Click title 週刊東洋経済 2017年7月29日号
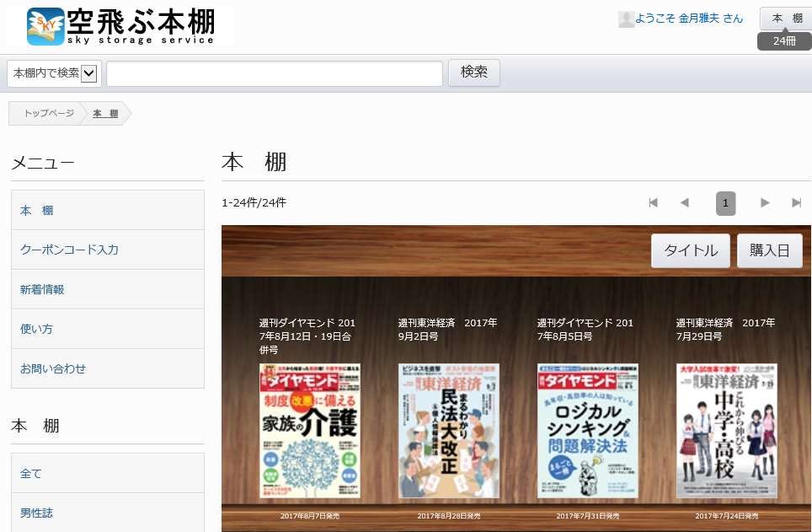The image size is (812, 532). coord(725,330)
